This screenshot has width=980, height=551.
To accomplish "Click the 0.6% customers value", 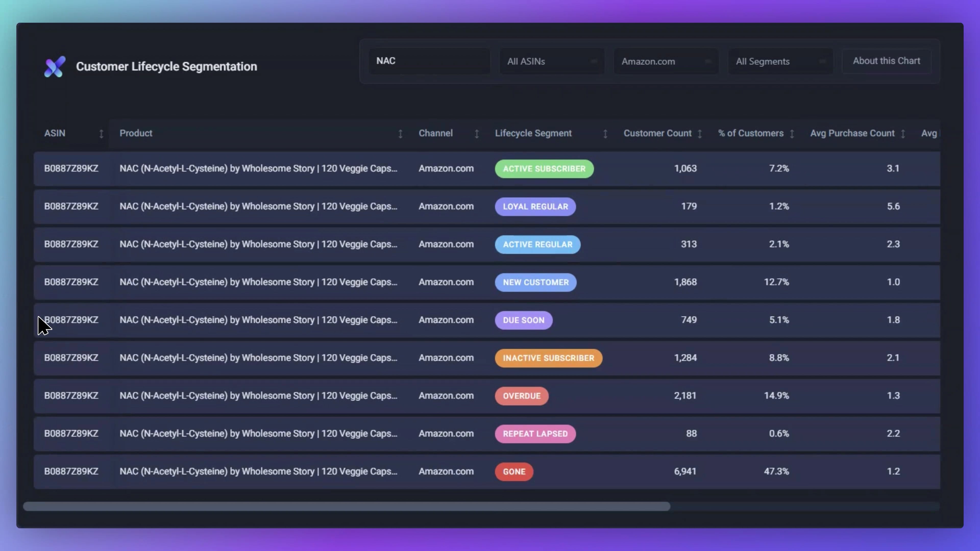I will (x=779, y=433).
